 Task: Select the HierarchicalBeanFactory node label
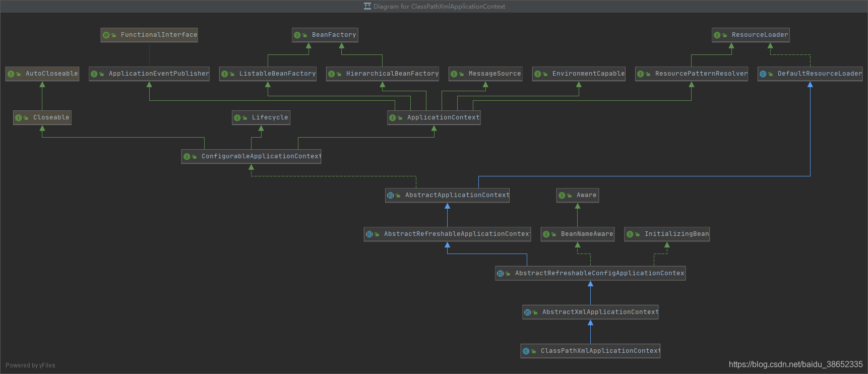[x=392, y=74]
